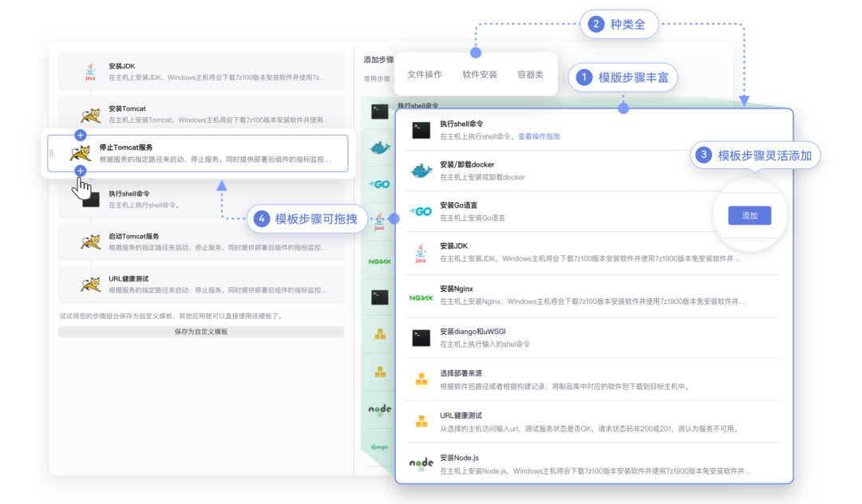Select the Nginx icon in the template list
The width and height of the screenshot is (862, 504).
pyautogui.click(x=421, y=297)
